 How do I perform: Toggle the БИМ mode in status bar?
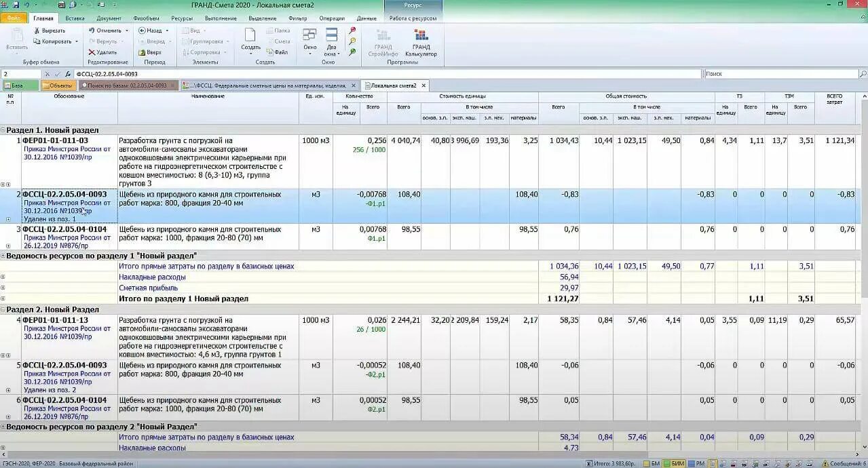pos(674,463)
